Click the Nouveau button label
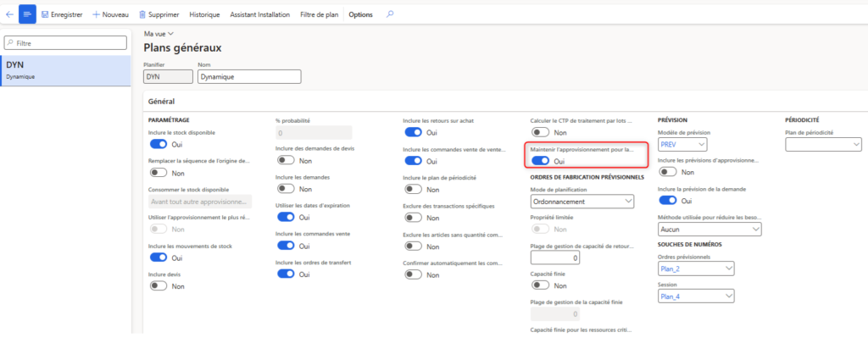 pos(115,14)
